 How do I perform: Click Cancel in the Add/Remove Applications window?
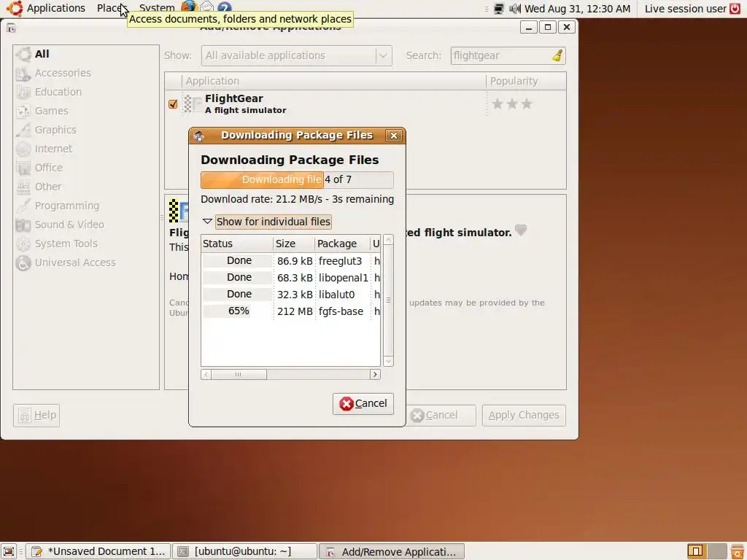click(x=441, y=415)
